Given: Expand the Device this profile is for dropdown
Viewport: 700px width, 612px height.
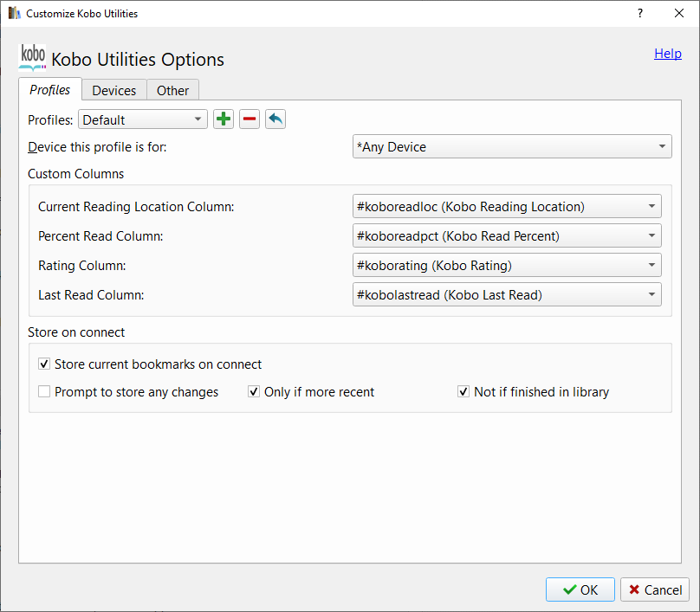Looking at the screenshot, I should (x=512, y=147).
